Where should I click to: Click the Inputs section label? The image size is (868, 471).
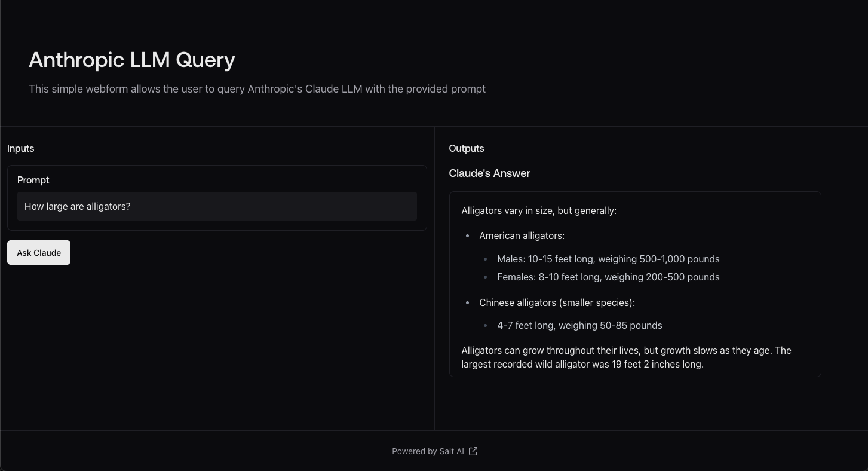[x=20, y=148]
